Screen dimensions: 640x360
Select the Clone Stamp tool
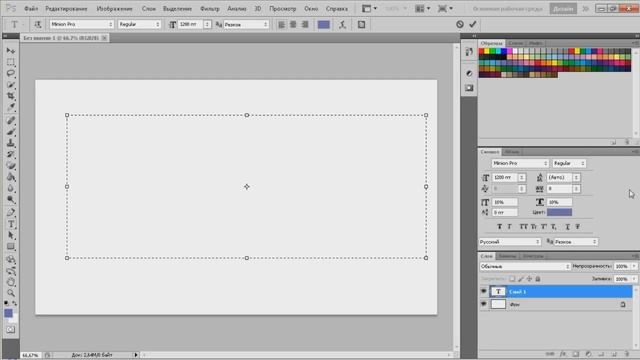[x=11, y=143]
